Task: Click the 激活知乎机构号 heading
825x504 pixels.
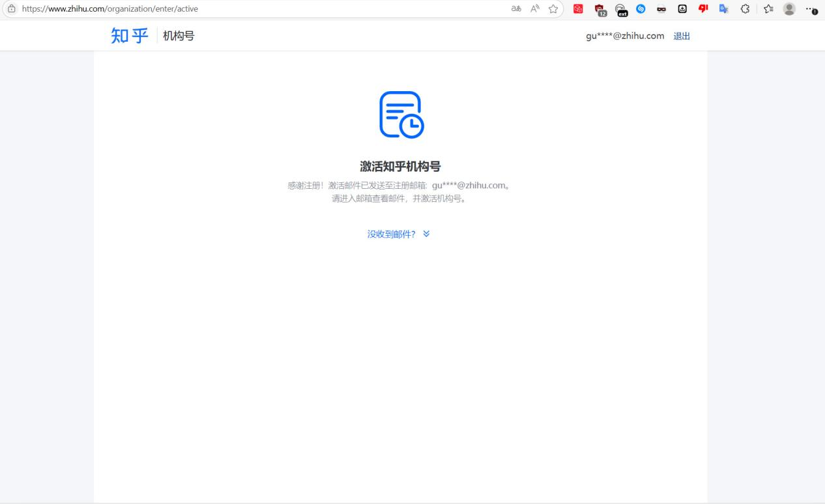Action: pos(400,166)
